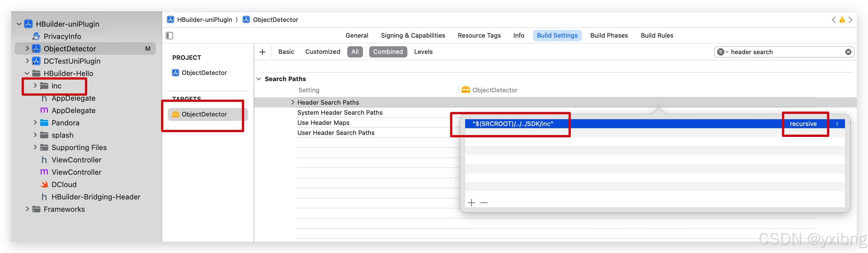
Task: Switch to the Resource Tags tab
Action: point(479,35)
